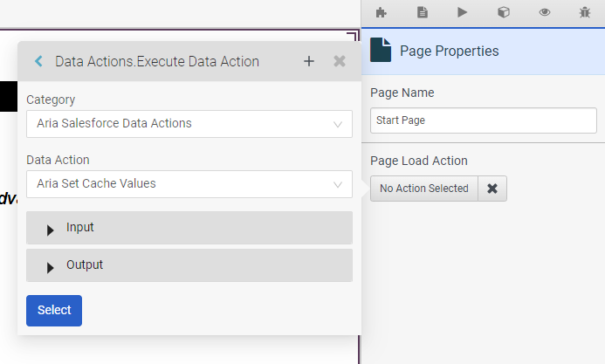Close the Execute Data Action popup
This screenshot has height=364, width=605.
click(340, 61)
